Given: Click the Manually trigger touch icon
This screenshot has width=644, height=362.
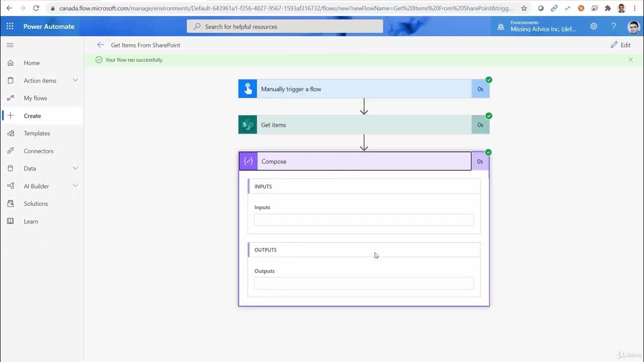Looking at the screenshot, I should [x=248, y=89].
